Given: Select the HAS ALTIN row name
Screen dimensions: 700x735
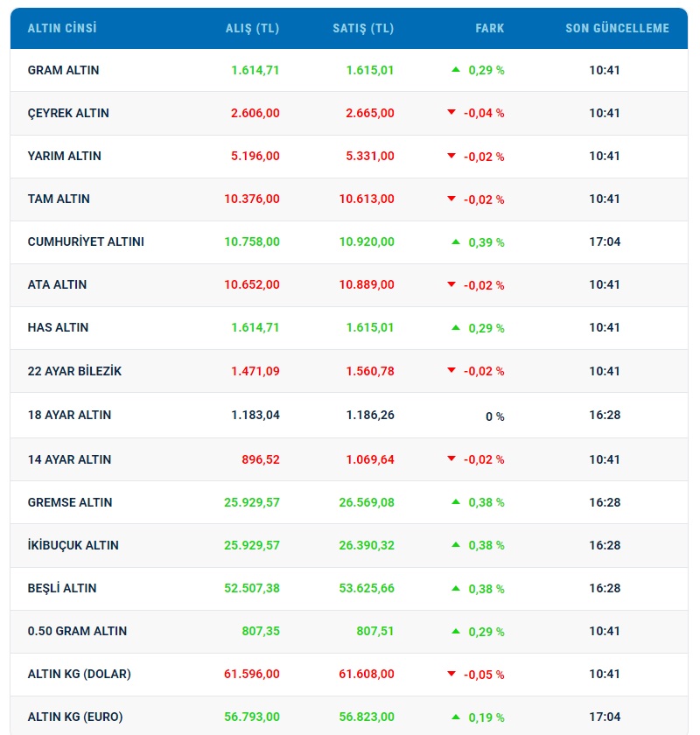Looking at the screenshot, I should pos(58,327).
